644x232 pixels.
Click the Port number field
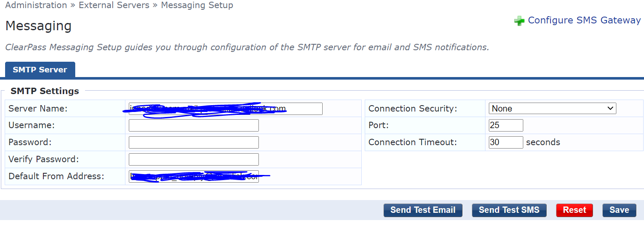(506, 126)
